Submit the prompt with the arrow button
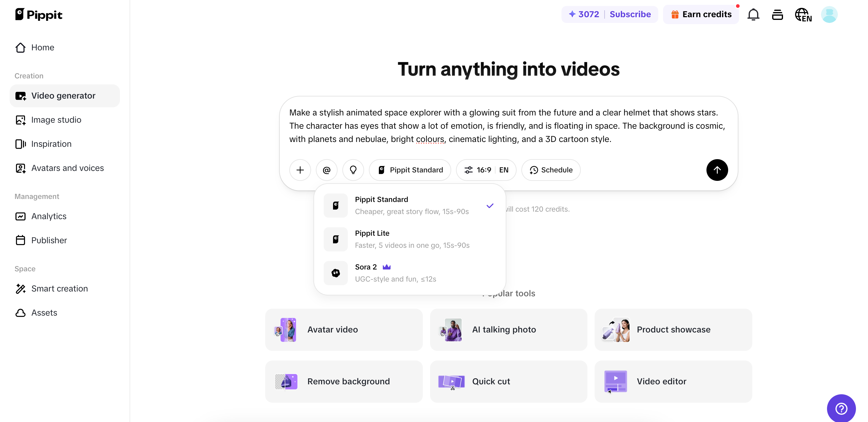The image size is (868, 422). (x=717, y=170)
